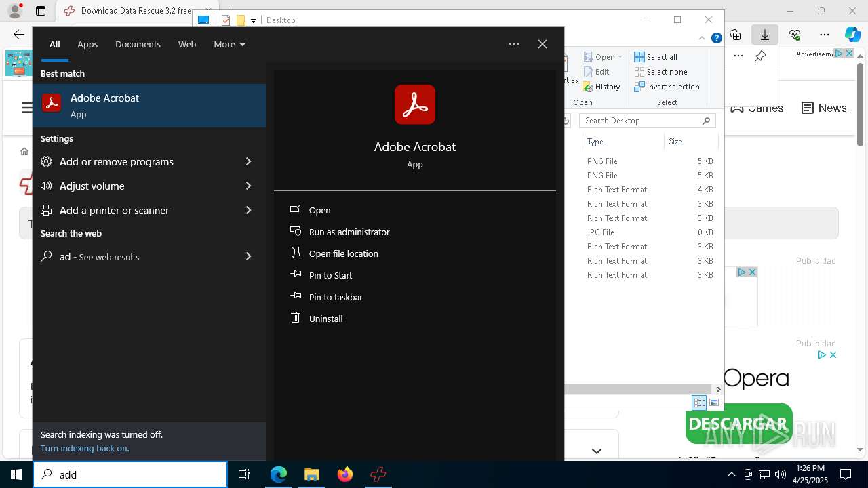
Task: Click the Open file location icon
Action: coord(295,253)
